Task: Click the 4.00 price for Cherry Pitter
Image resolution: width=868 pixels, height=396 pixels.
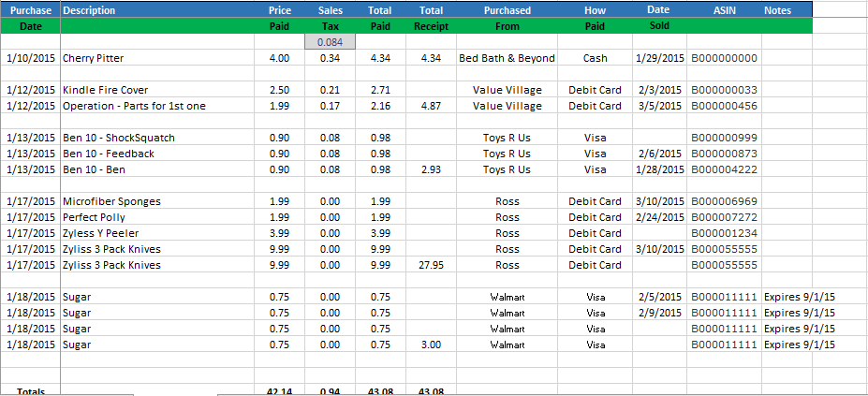Action: pyautogui.click(x=280, y=58)
